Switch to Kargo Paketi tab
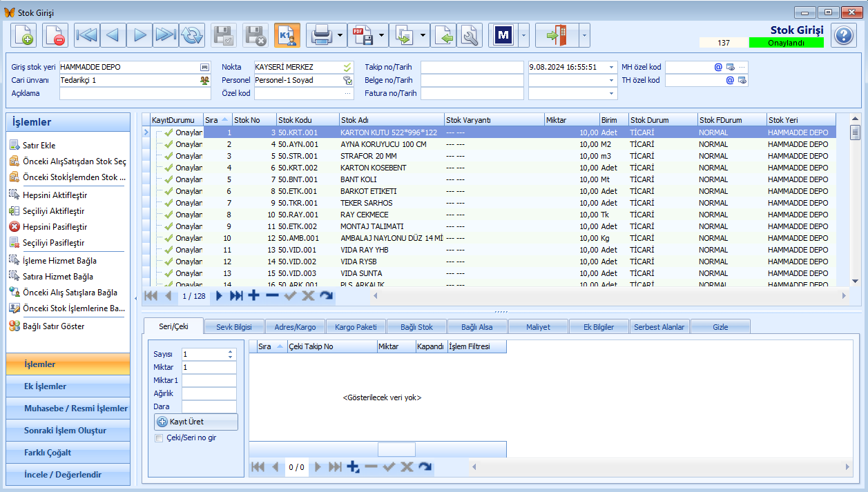 coord(356,327)
